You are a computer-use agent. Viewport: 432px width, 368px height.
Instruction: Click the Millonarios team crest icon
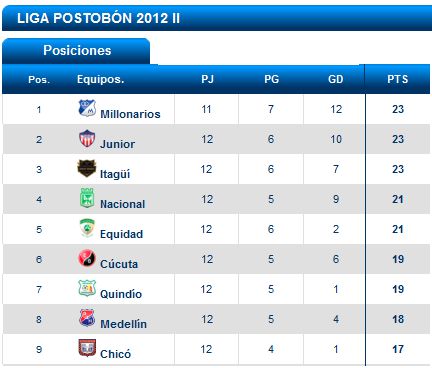click(87, 108)
